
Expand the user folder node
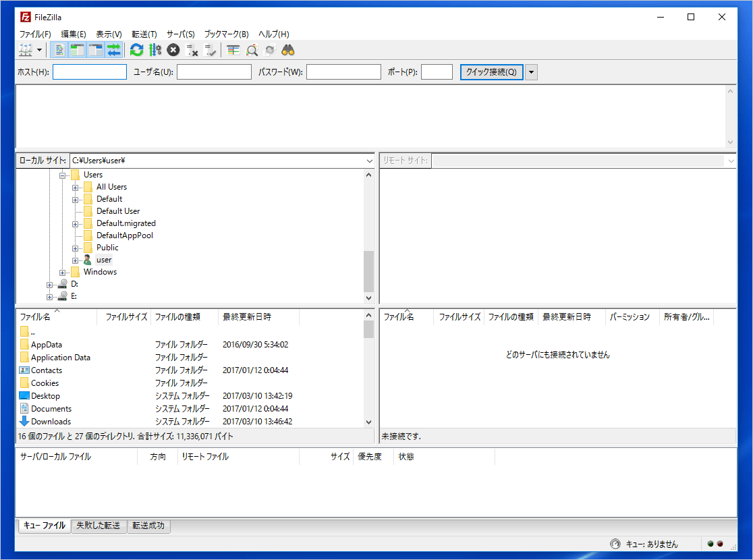(x=75, y=261)
